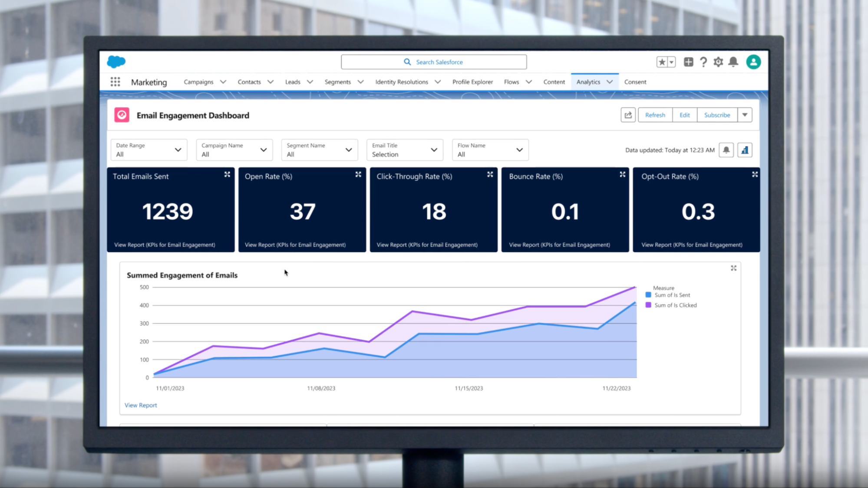
Task: Open the Flow Name filter
Action: tap(490, 150)
